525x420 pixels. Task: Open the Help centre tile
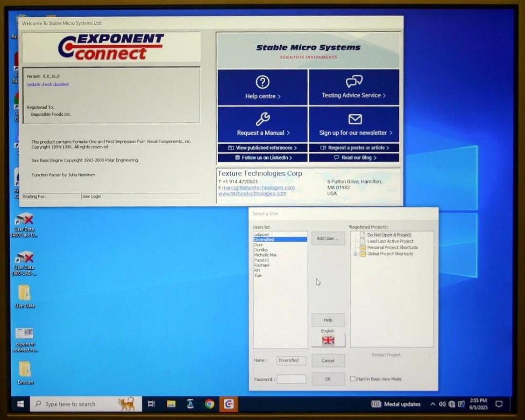click(x=262, y=87)
